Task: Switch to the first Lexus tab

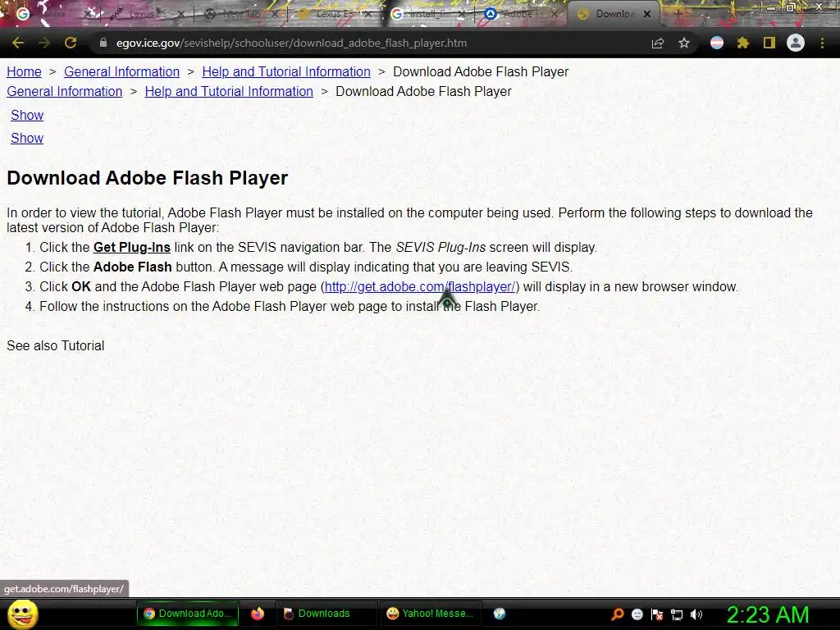Action: pyautogui.click(x=148, y=14)
